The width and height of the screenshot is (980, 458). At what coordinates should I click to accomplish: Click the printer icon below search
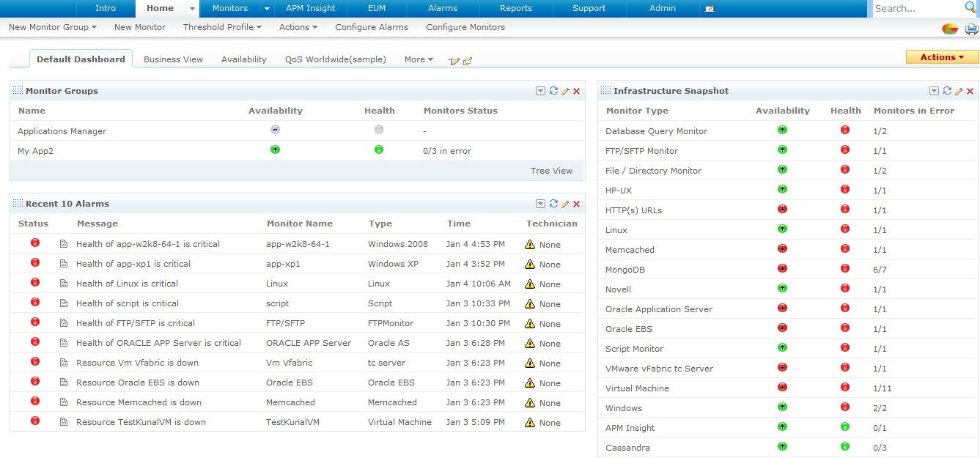coord(971,29)
